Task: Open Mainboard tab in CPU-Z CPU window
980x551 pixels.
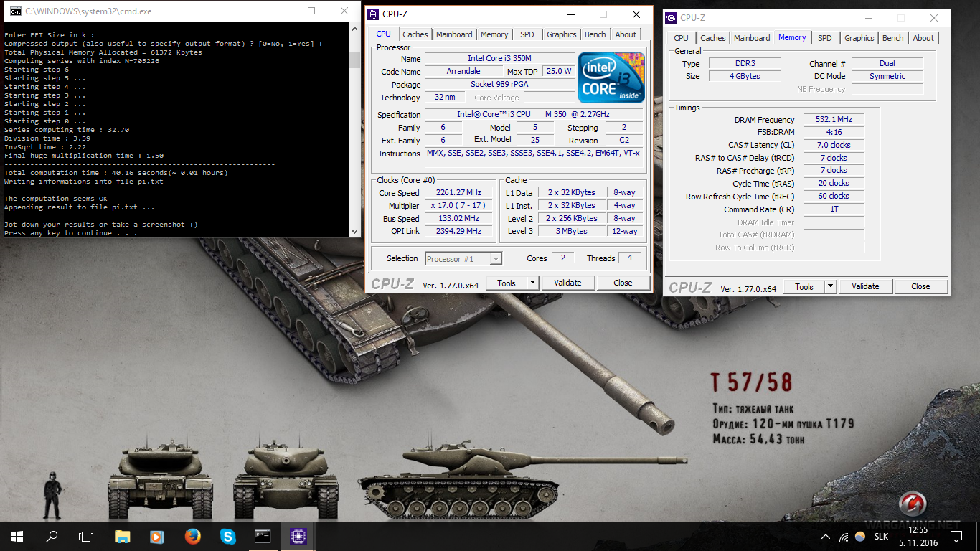Action: pos(454,34)
